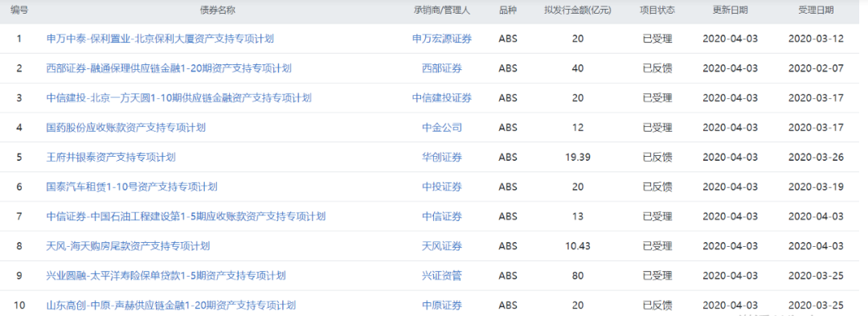Click underwriter 中原证券
The image size is (868, 316).
[442, 306]
